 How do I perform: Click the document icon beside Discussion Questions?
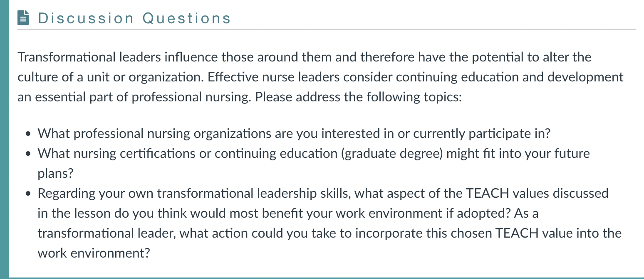[x=23, y=18]
